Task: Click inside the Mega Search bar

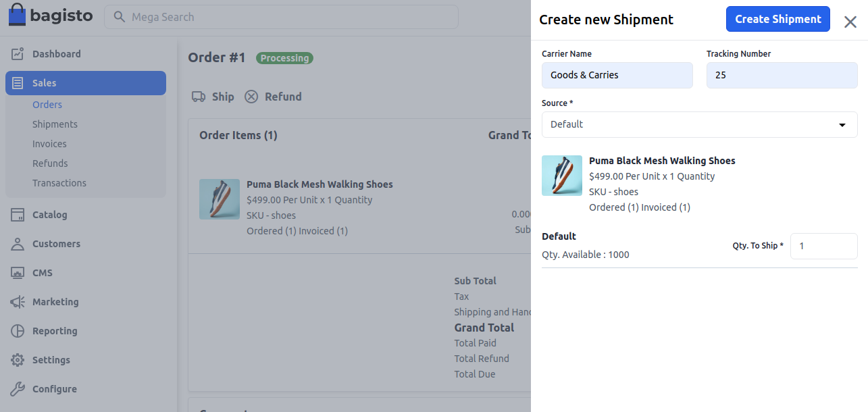Action: tap(280, 17)
